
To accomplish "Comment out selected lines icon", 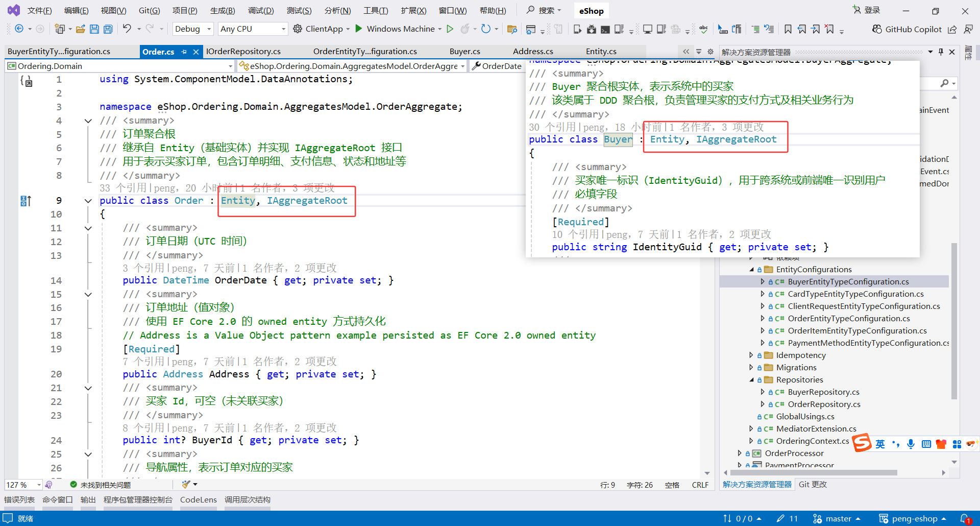I will (x=755, y=29).
